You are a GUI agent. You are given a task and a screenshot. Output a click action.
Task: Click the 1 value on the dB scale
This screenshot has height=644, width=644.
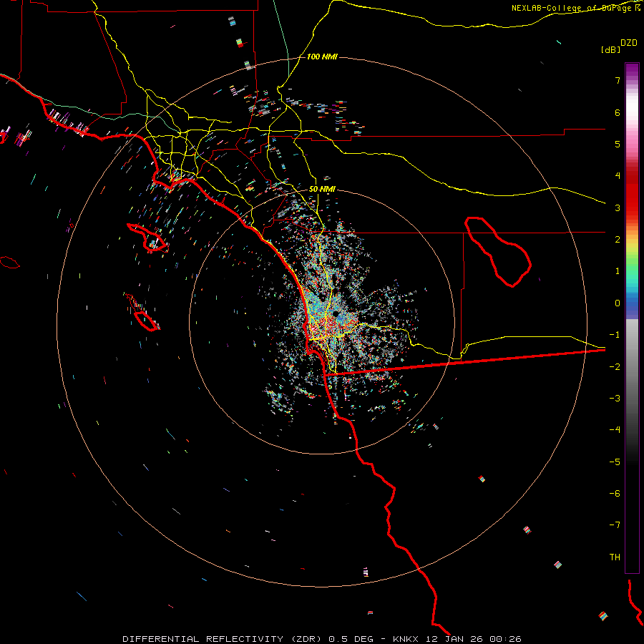tap(618, 271)
